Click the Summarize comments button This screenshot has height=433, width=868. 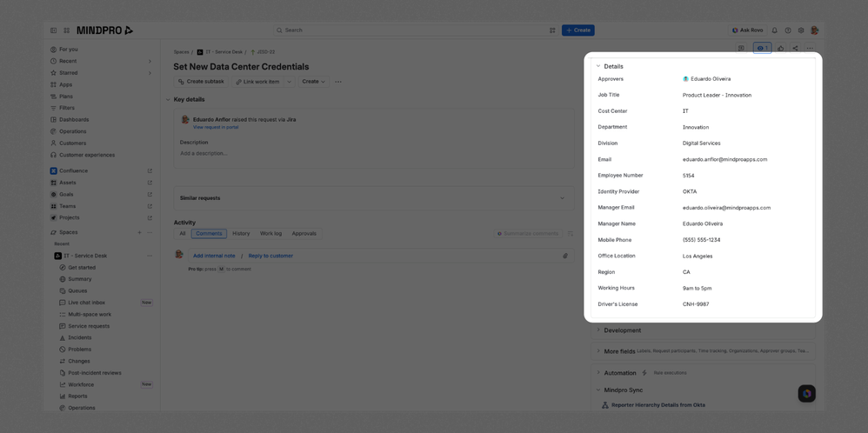pos(528,234)
